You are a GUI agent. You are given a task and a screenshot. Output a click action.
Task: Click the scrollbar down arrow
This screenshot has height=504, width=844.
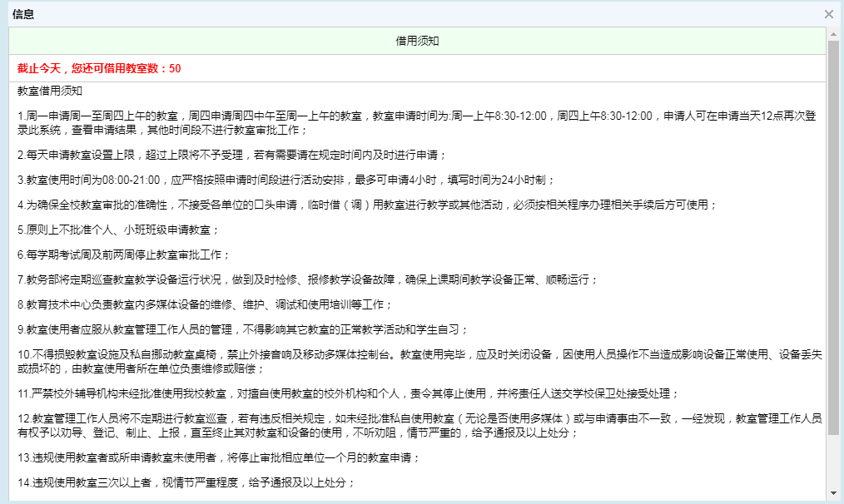(833, 492)
